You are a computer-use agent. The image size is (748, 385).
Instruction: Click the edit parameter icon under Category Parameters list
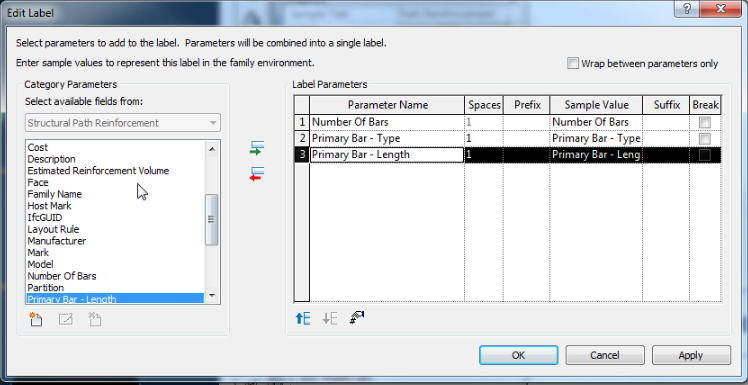coord(66,319)
